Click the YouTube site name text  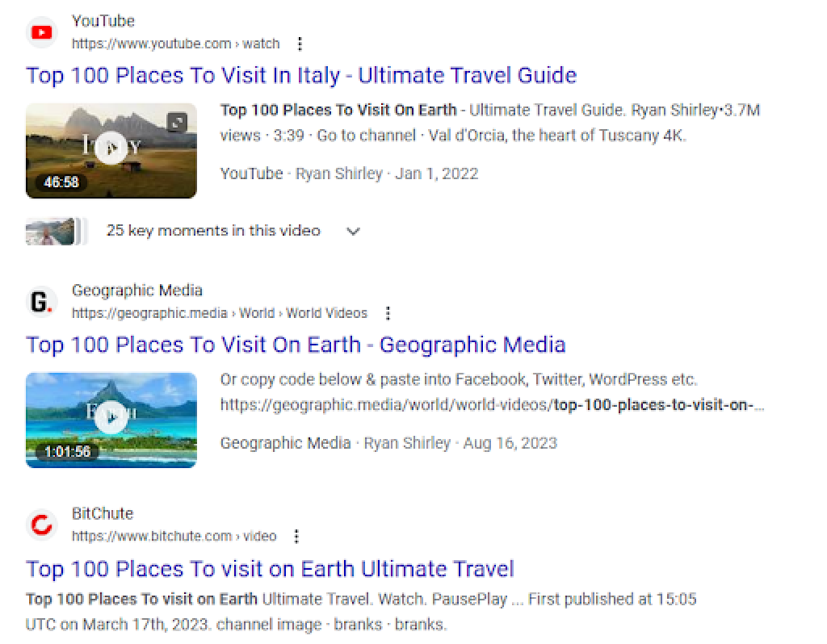coord(103,21)
